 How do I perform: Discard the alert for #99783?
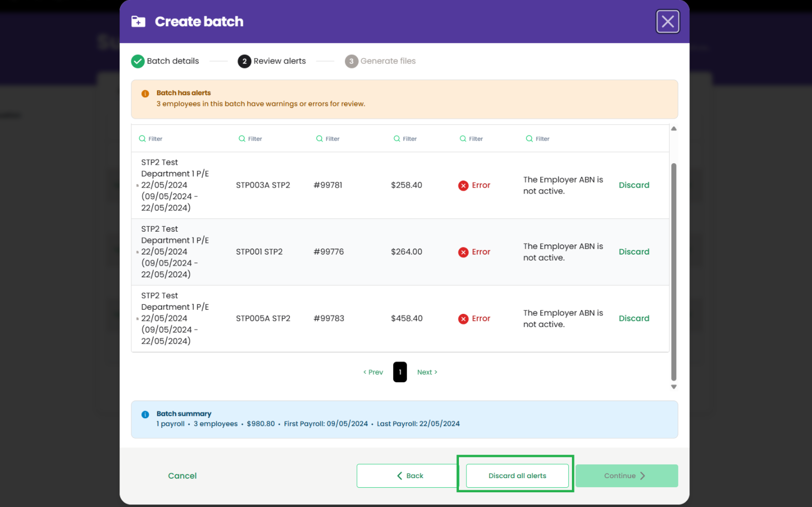(x=634, y=318)
